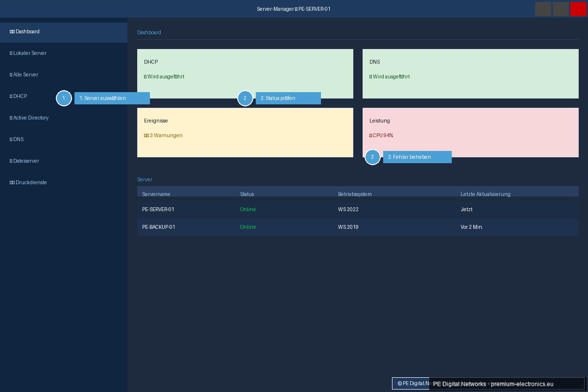Click the Server section heading
Image resolution: width=588 pixels, height=392 pixels.
point(145,180)
